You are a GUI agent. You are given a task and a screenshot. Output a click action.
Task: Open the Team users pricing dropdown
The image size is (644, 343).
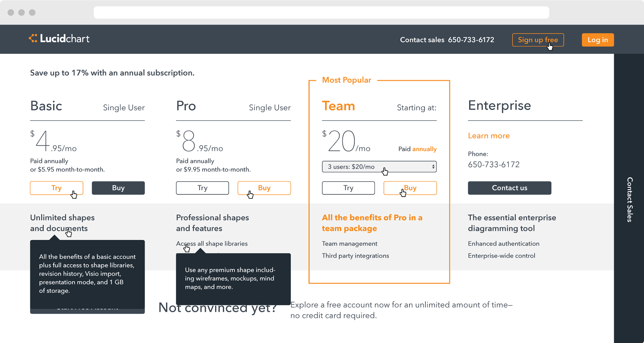(x=379, y=167)
